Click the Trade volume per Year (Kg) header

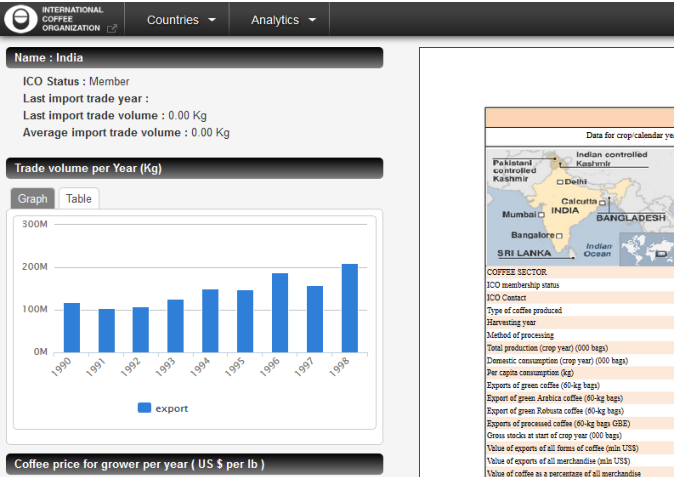195,168
